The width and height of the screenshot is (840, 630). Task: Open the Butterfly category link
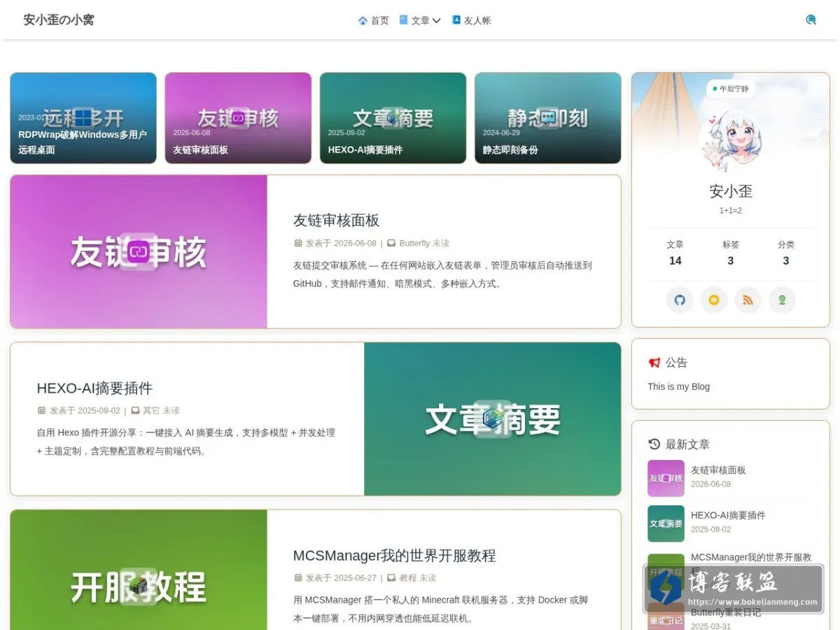coord(414,244)
